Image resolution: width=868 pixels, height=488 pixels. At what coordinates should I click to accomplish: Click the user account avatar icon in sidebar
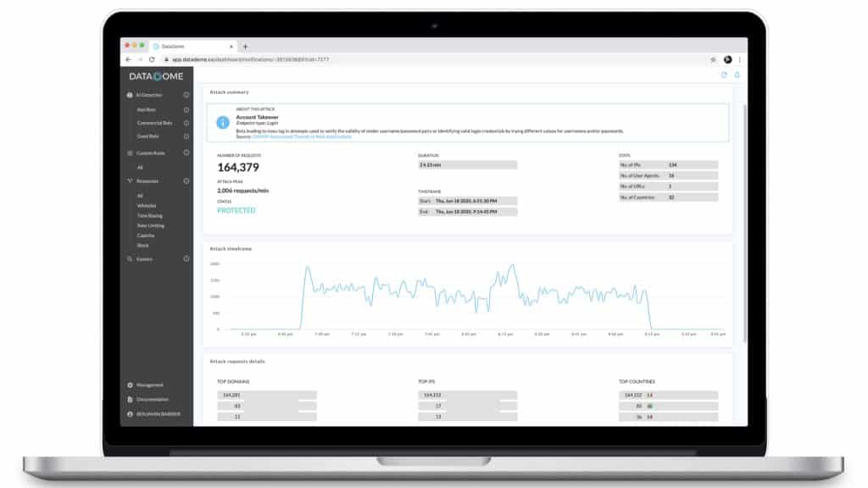tap(130, 413)
